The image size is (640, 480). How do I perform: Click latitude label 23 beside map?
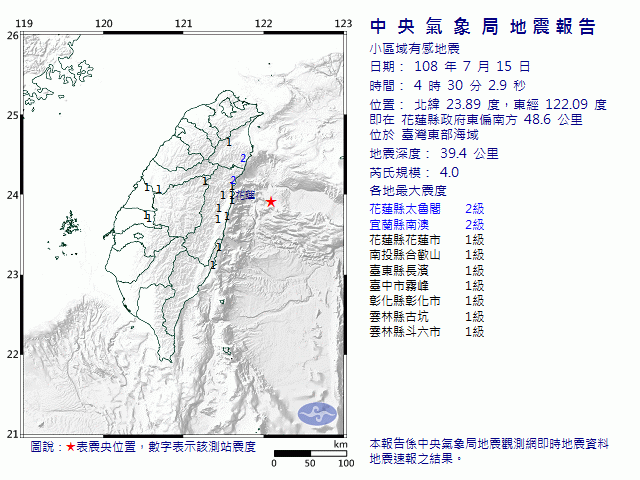point(12,275)
